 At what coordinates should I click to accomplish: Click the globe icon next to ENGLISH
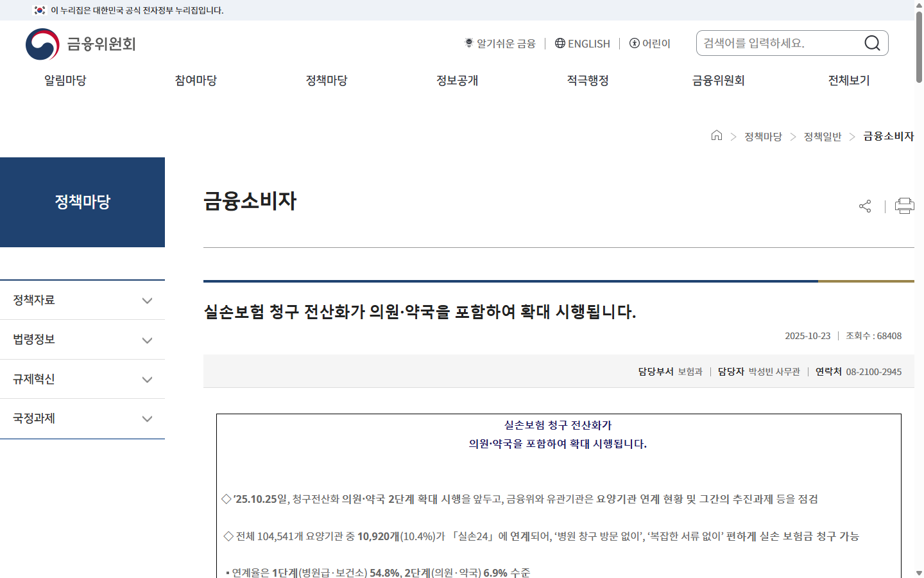[x=560, y=43]
